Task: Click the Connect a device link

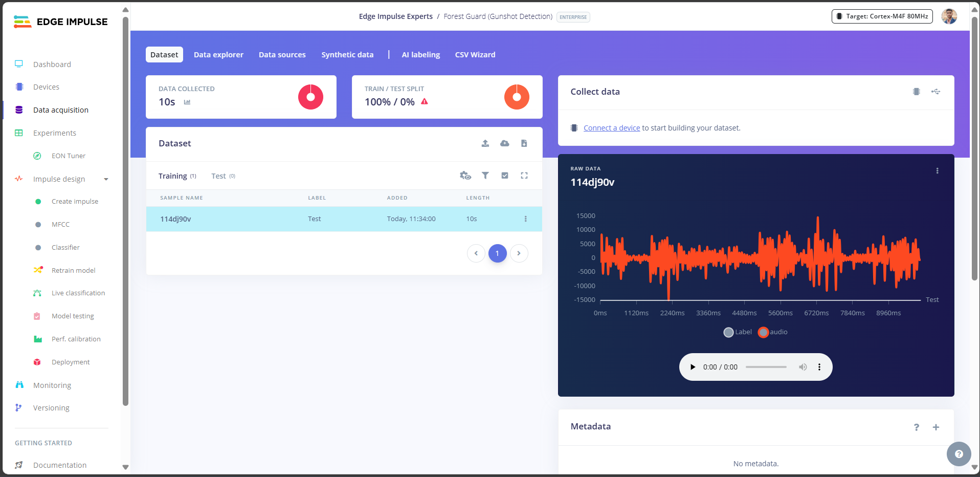Action: point(612,128)
